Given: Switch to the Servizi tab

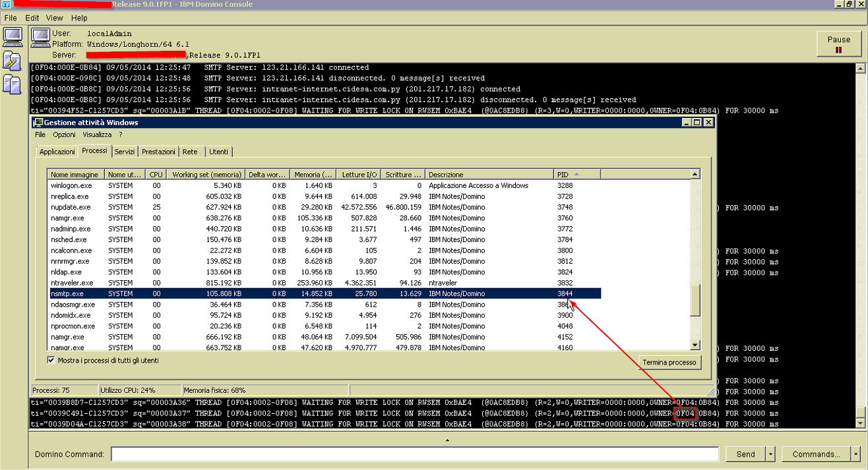Looking at the screenshot, I should (125, 152).
